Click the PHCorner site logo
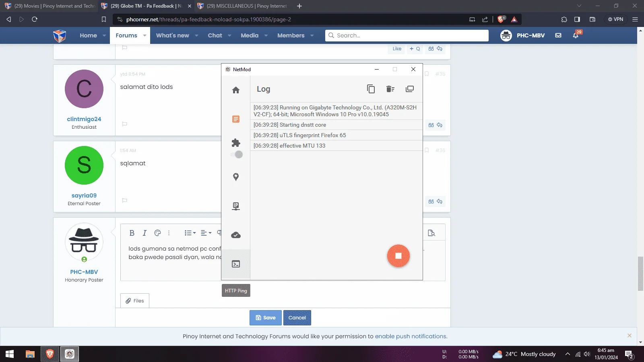Viewport: 644px width, 362px height. click(60, 36)
